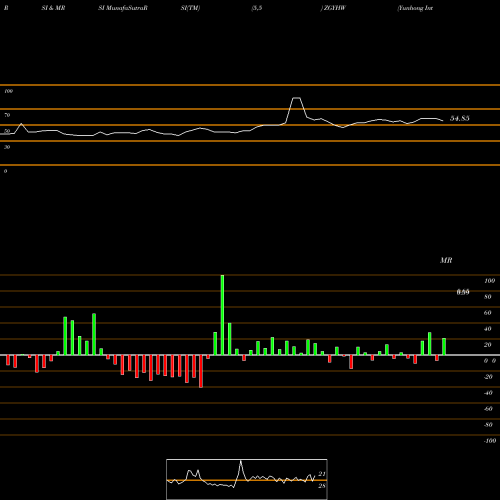
Task: Click the 70 level label on RSI axis
Action: coord(7,115)
